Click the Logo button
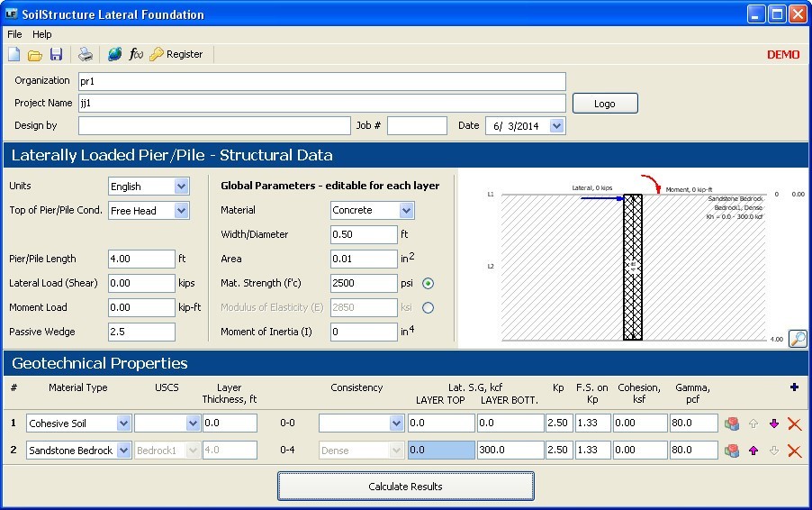 point(605,103)
